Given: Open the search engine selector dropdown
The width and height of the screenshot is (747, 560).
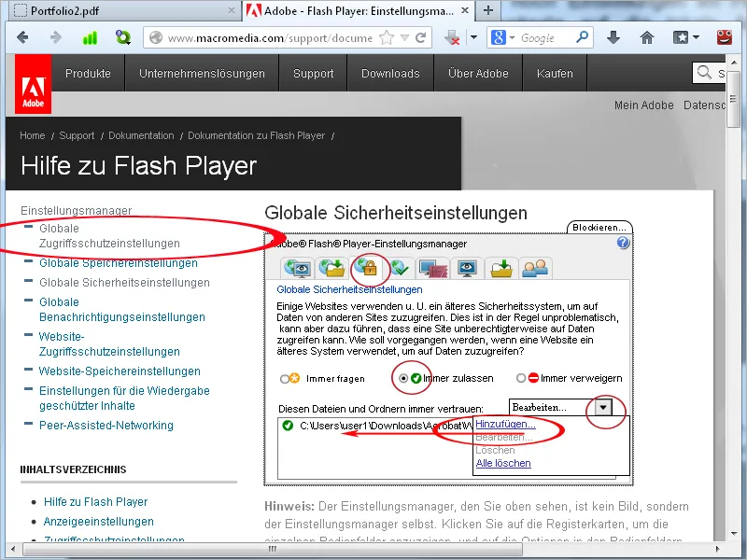Looking at the screenshot, I should point(512,37).
